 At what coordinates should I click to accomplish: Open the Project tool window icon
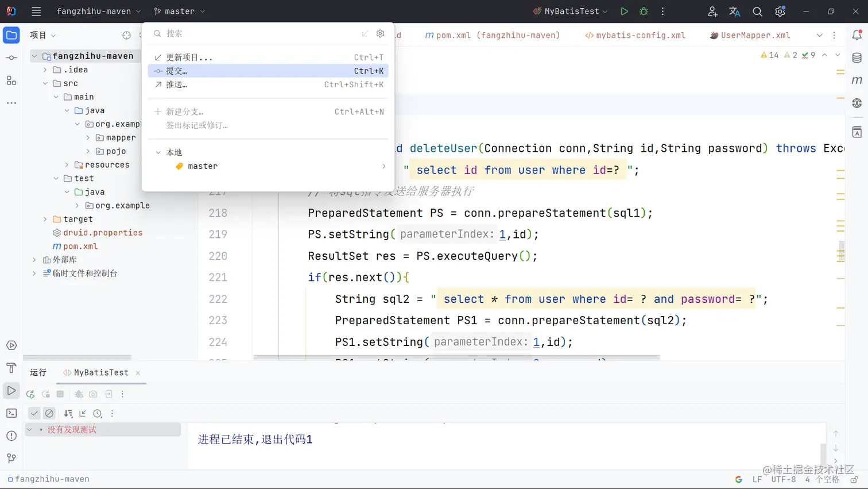coord(11,35)
